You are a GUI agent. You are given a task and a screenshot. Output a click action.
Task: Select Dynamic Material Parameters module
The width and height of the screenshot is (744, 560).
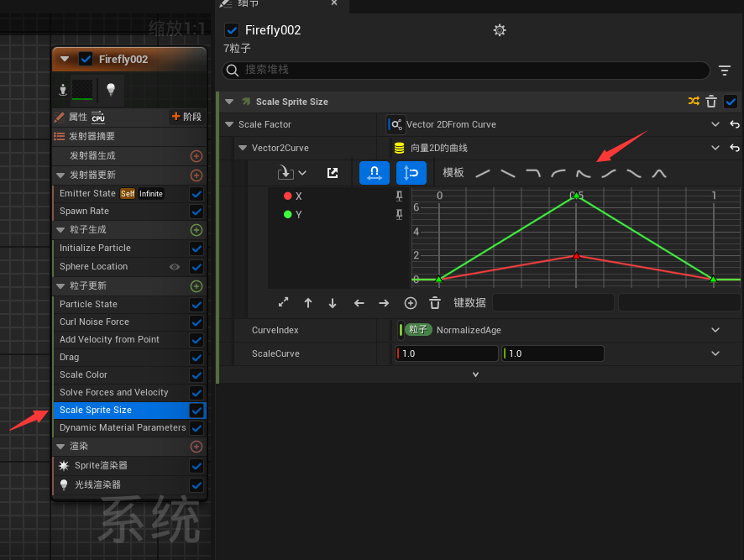[130, 427]
